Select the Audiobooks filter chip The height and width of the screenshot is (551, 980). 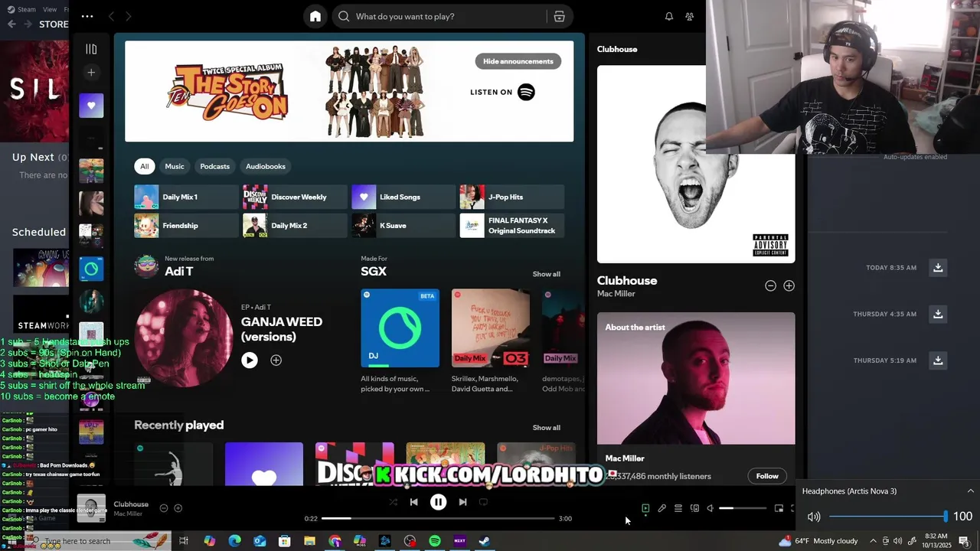[x=266, y=166]
